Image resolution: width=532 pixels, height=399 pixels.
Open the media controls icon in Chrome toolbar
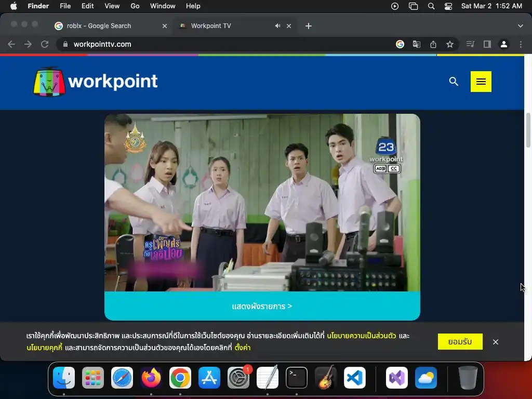pyautogui.click(x=470, y=44)
